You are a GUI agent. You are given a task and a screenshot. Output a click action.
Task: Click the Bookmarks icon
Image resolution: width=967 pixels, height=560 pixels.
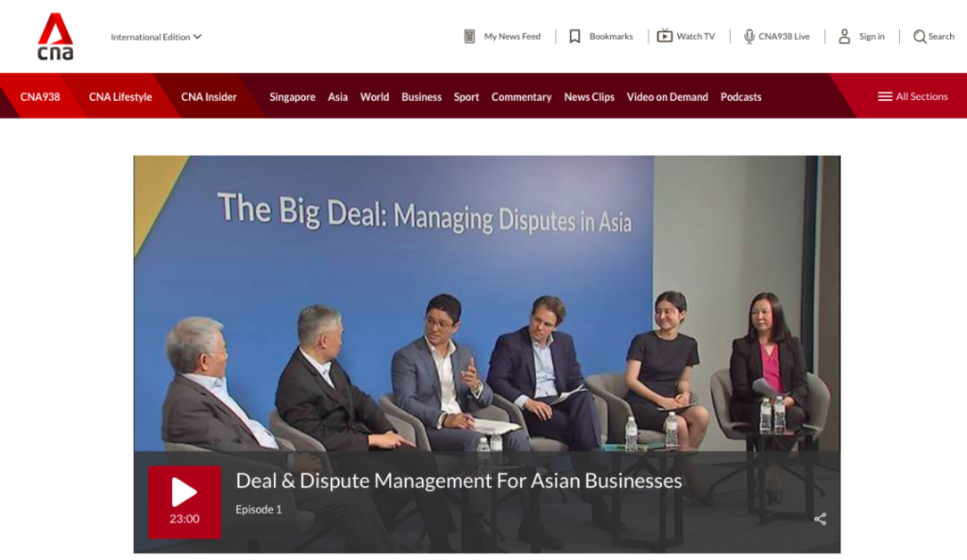[575, 37]
